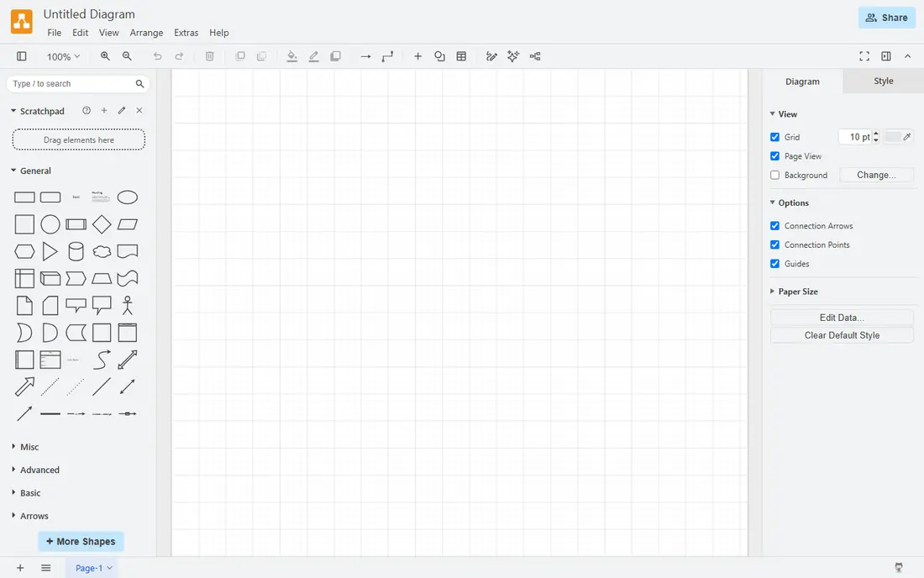Click the Redo arrow icon
924x578 pixels.
coord(179,56)
